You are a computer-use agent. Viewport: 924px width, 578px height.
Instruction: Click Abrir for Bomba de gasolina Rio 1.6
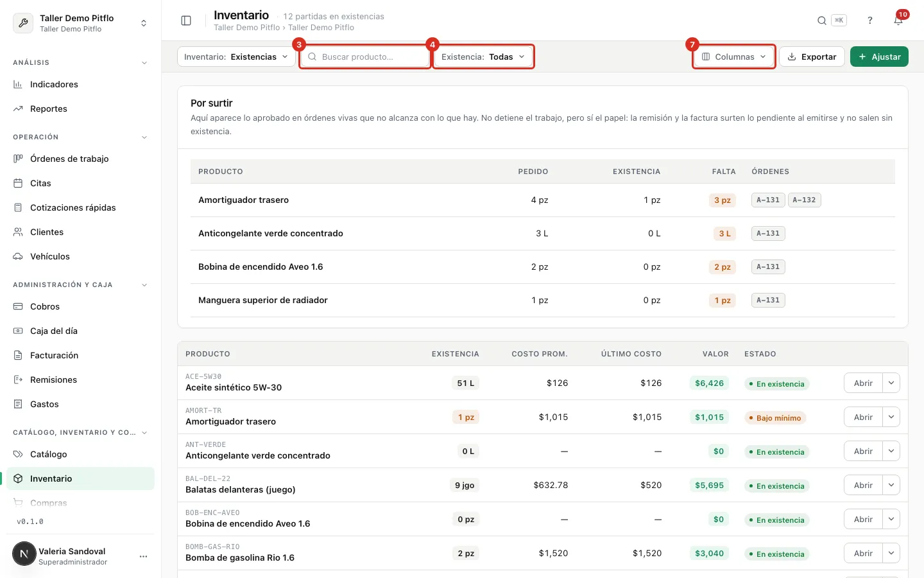[x=863, y=553]
